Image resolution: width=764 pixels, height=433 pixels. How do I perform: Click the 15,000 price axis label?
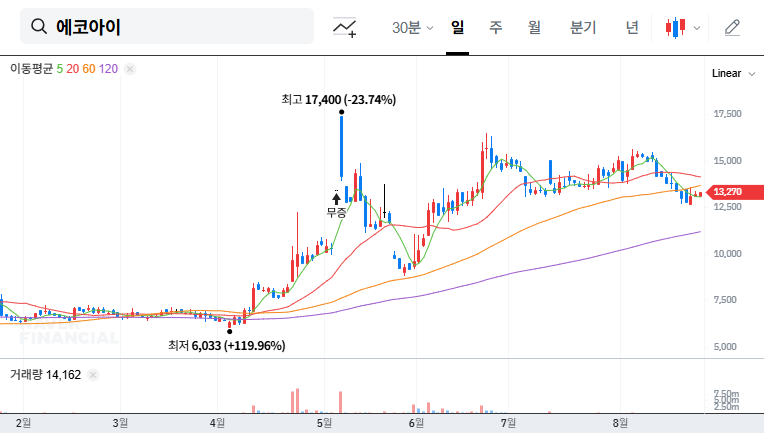[x=727, y=160]
